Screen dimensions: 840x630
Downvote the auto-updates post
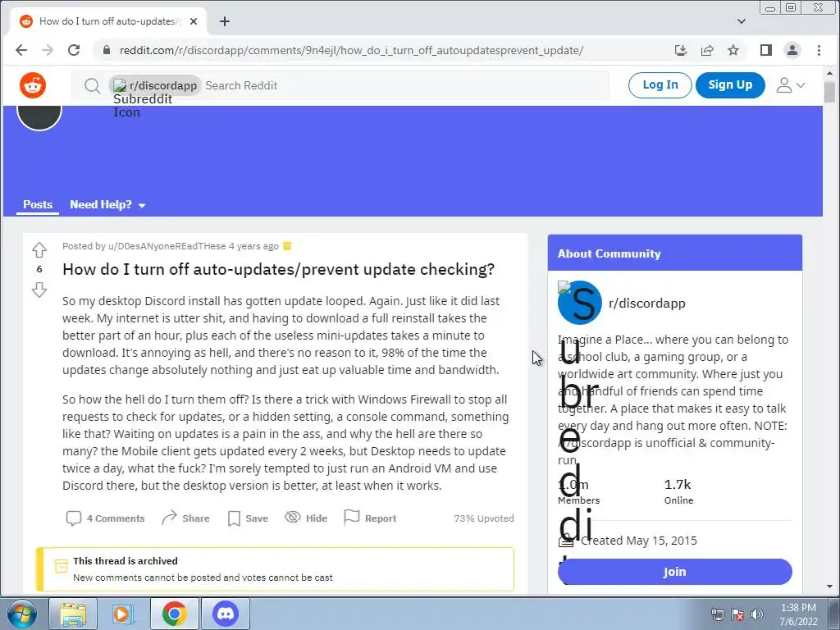39,290
